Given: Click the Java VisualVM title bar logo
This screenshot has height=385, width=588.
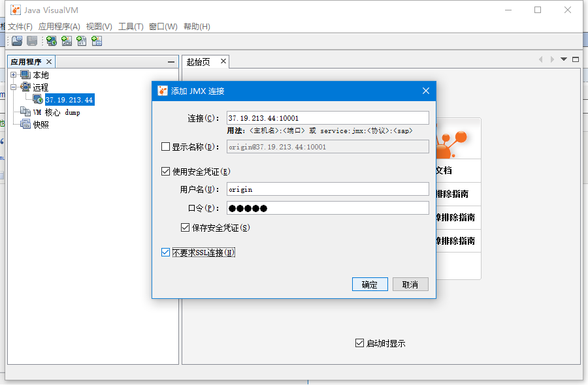Looking at the screenshot, I should coord(16,10).
